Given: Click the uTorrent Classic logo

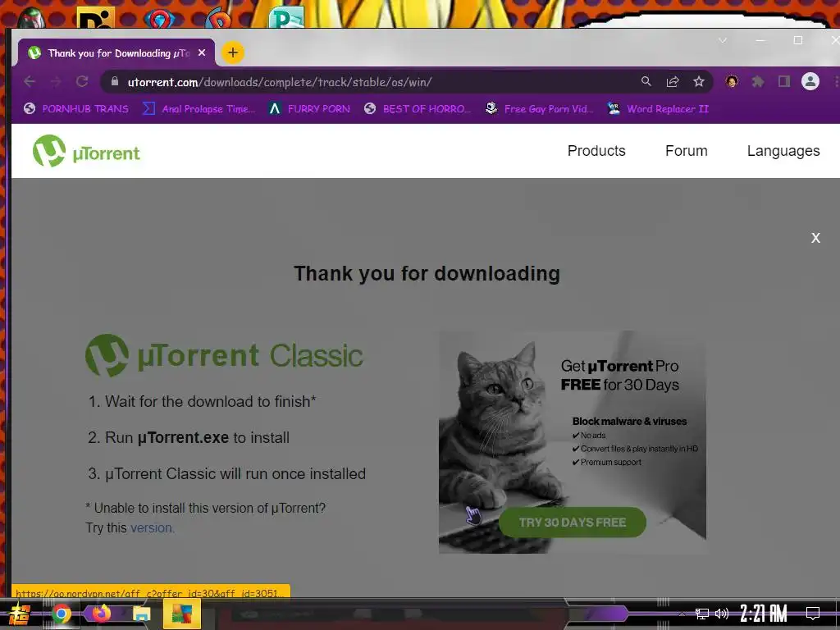Looking at the screenshot, I should (224, 355).
